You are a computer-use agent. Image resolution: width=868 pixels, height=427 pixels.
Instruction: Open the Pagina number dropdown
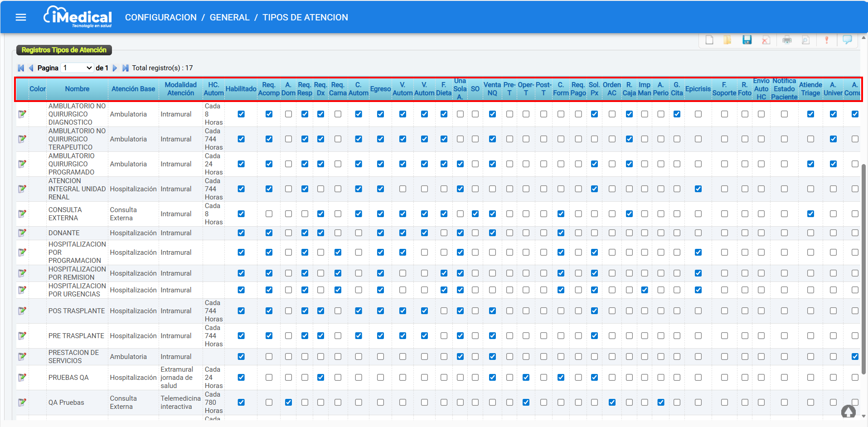78,68
